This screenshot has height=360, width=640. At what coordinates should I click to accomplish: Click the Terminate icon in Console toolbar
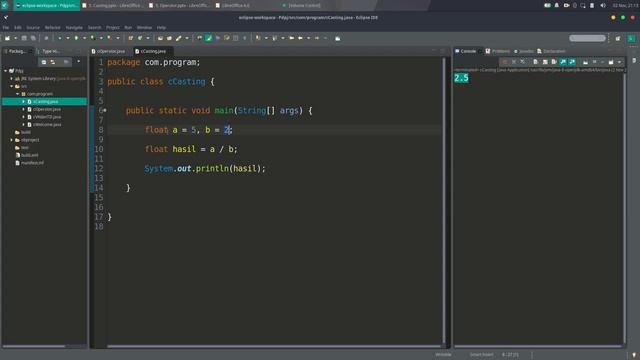[x=504, y=62]
